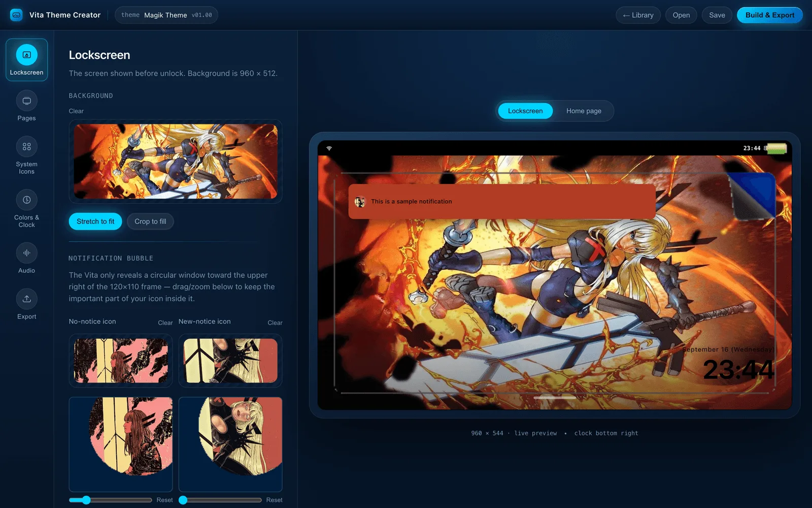Screen dimensions: 812x508
Task: Open the Audio section icon
Action: pos(26,253)
